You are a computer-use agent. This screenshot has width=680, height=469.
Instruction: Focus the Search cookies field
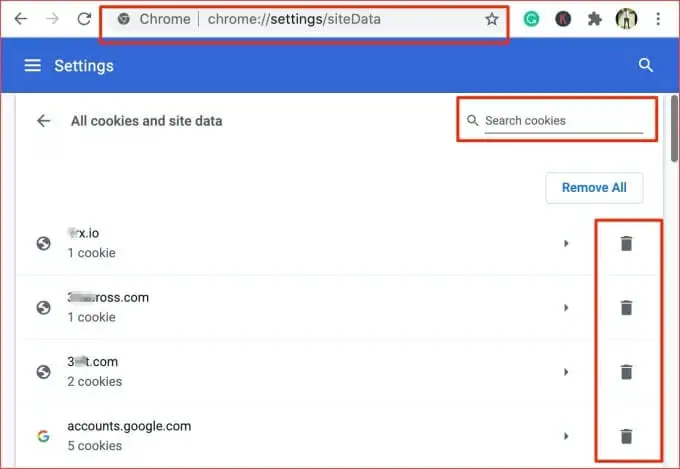[564, 121]
